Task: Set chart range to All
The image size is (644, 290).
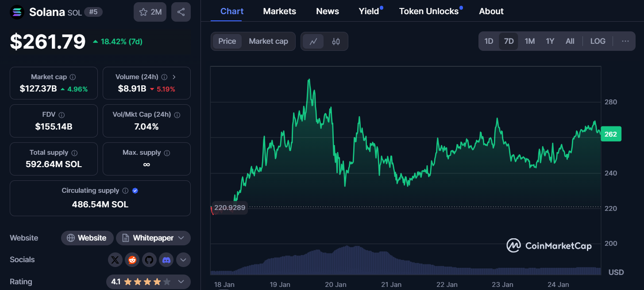Action: [570, 41]
